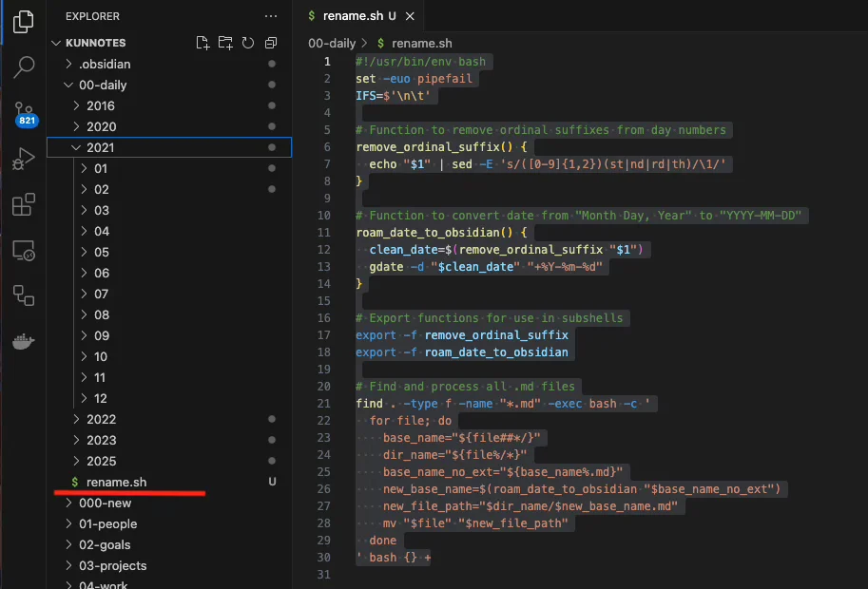
Task: Refresh the Explorer file tree
Action: [x=248, y=43]
